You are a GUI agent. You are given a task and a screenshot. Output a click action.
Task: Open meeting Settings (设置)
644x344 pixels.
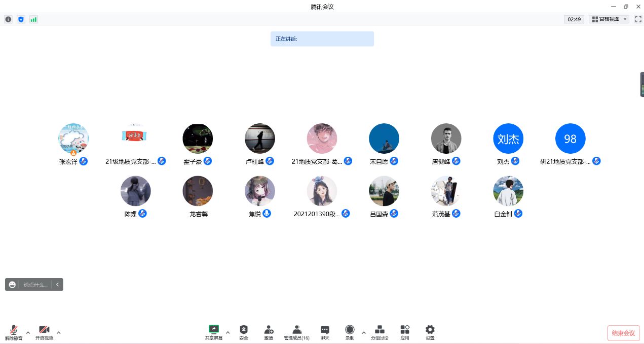[430, 332]
